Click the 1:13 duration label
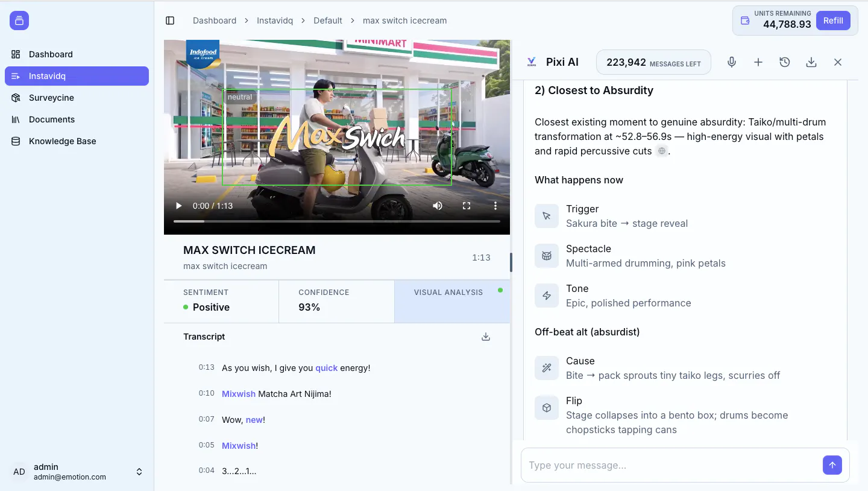 point(481,258)
